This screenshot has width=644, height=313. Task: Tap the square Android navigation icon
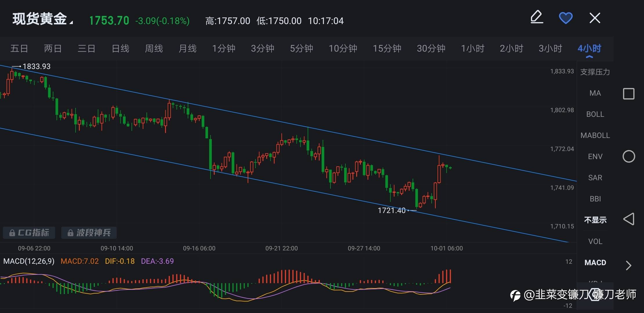pos(629,94)
